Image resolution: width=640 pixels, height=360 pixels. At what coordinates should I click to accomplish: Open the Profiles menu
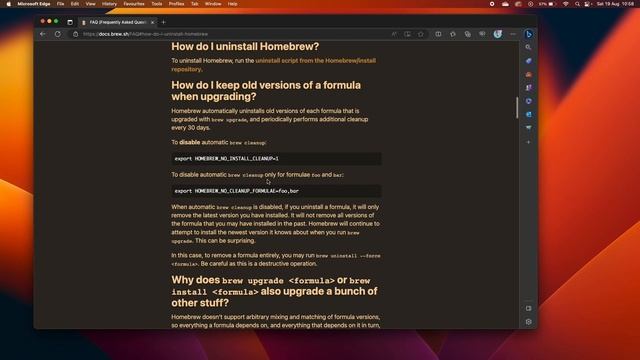tap(176, 4)
